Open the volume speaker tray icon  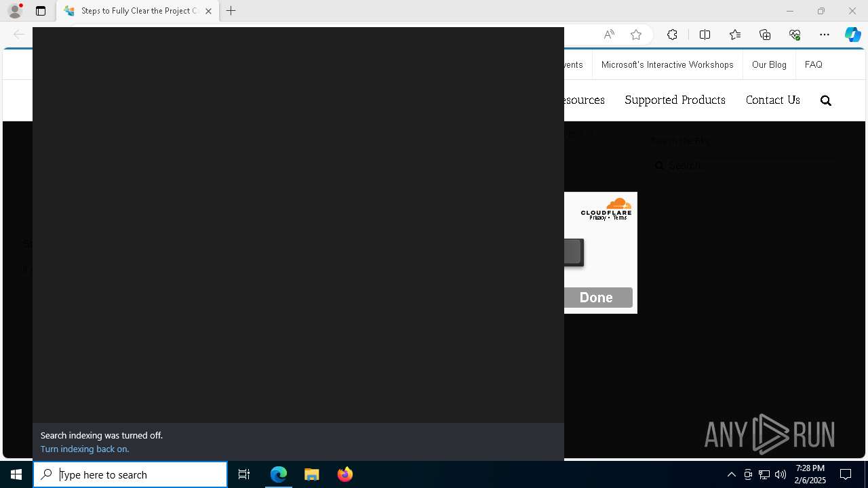point(781,474)
